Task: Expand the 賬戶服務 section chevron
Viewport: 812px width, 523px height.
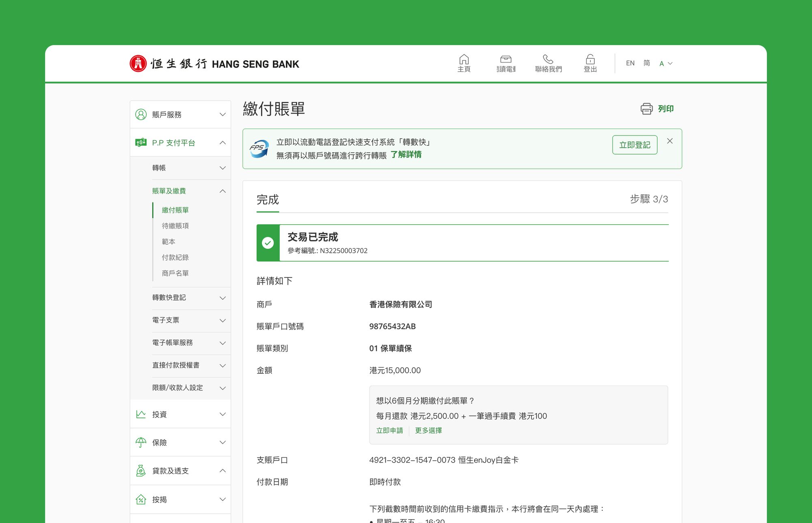Action: click(222, 114)
